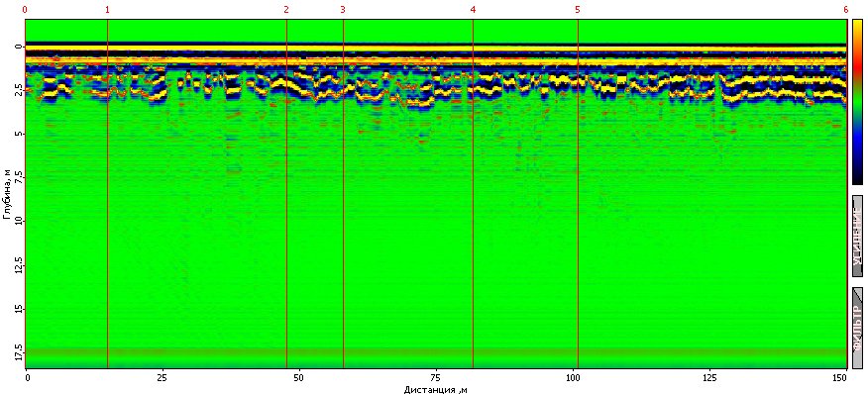Viewport: 868px width, 394px height.
Task: Select red marker label 1 at top
Action: point(107,10)
